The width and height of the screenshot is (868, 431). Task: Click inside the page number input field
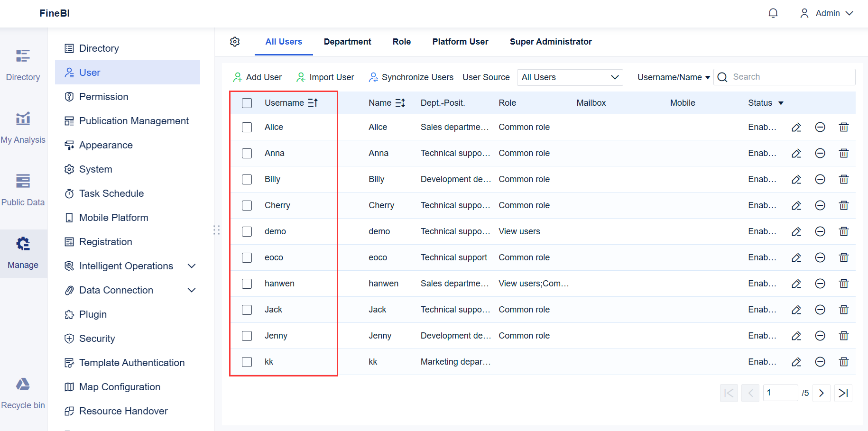click(x=780, y=393)
